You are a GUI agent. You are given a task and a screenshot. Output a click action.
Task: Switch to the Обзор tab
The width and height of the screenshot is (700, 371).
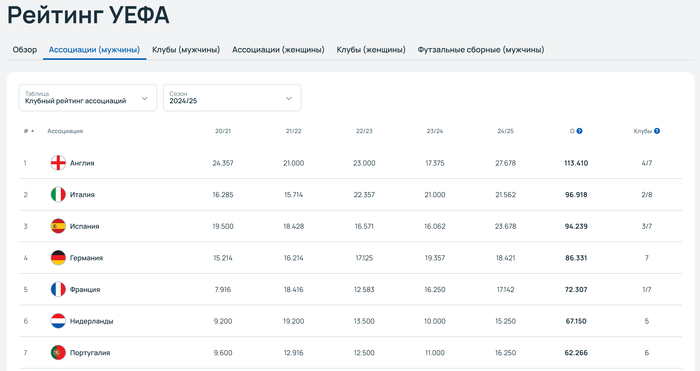25,50
